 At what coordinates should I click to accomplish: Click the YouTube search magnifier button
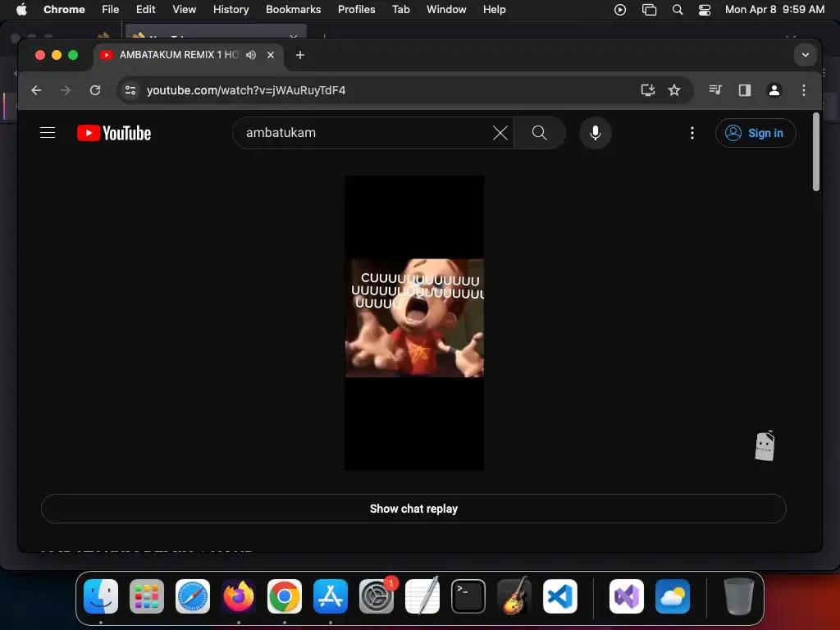tap(540, 133)
